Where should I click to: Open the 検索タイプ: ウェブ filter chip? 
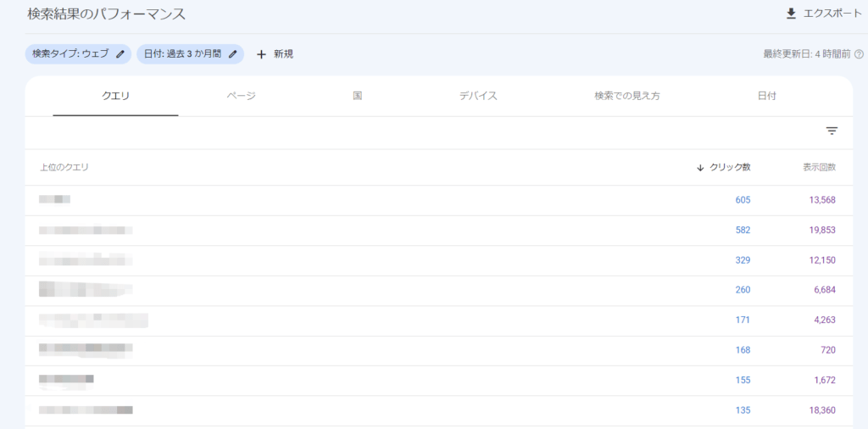click(x=70, y=54)
